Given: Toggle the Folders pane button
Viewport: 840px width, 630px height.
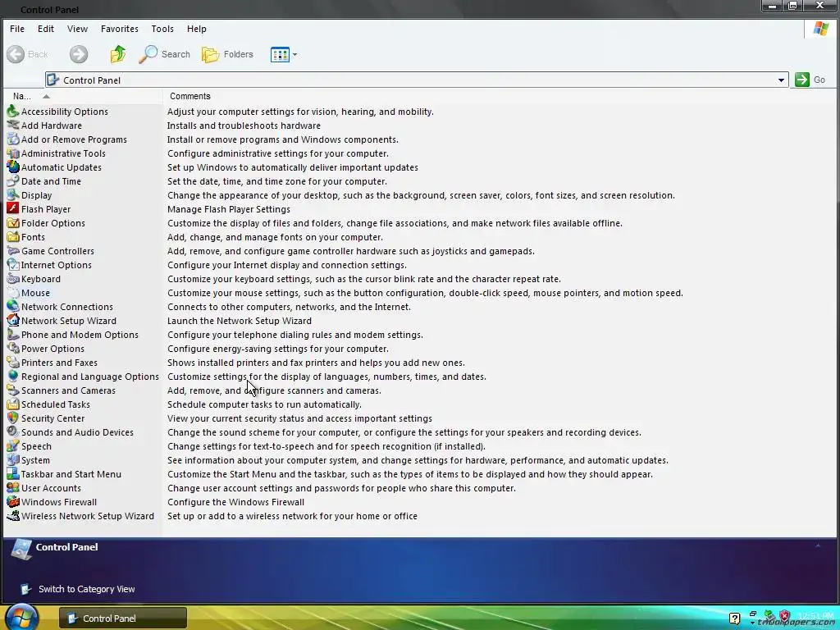Looking at the screenshot, I should (228, 54).
